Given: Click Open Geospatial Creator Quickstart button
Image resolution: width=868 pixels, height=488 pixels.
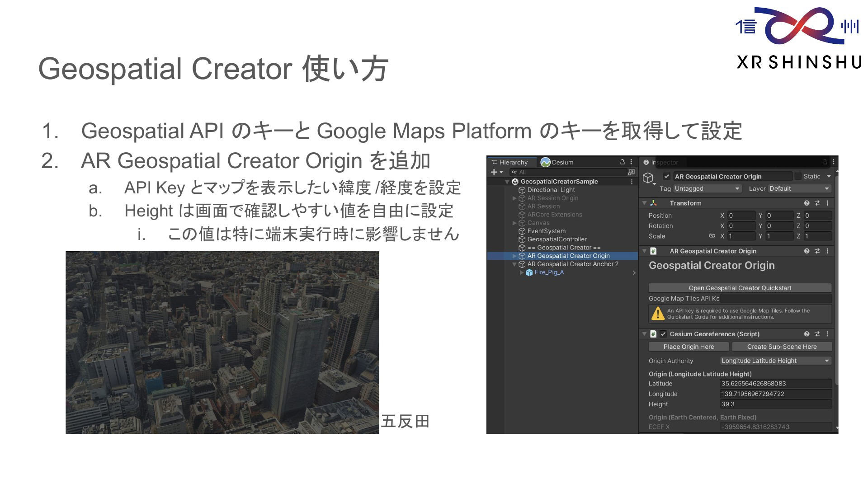Looking at the screenshot, I should 740,288.
